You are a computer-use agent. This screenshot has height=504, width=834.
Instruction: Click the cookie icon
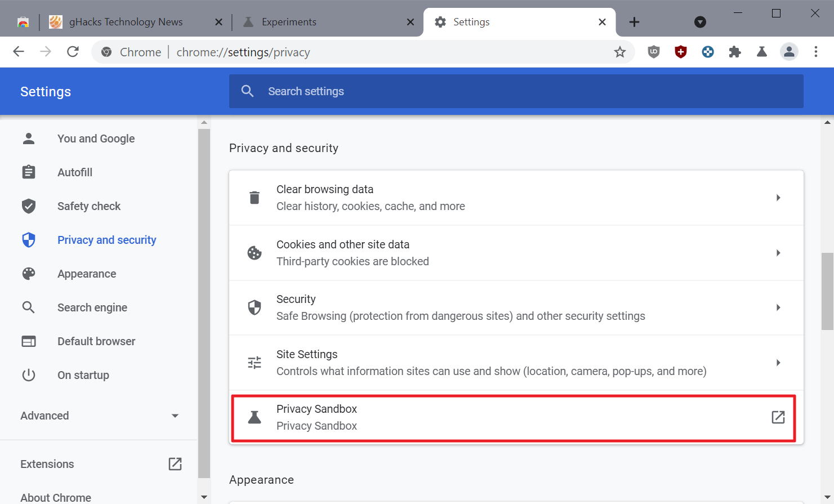255,253
